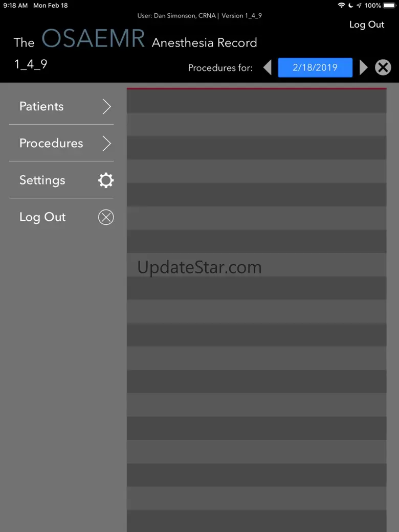Viewport: 399px width, 532px height.
Task: Click the Log Out button in top-right header
Action: click(x=367, y=25)
